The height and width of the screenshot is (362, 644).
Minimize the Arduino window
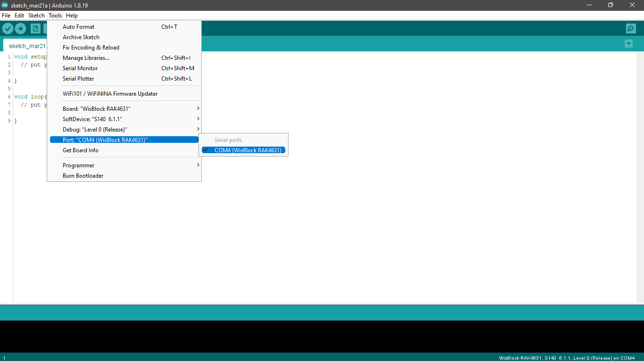click(589, 5)
